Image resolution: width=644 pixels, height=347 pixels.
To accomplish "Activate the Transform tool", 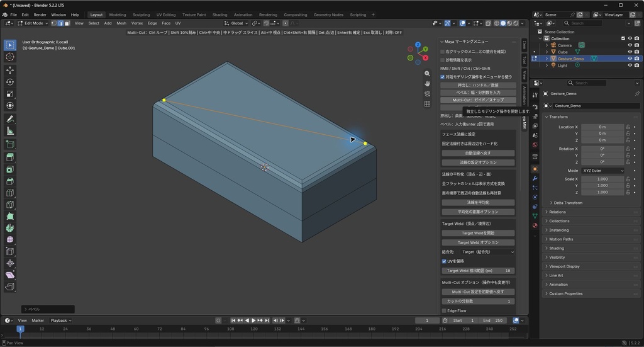I will point(10,106).
